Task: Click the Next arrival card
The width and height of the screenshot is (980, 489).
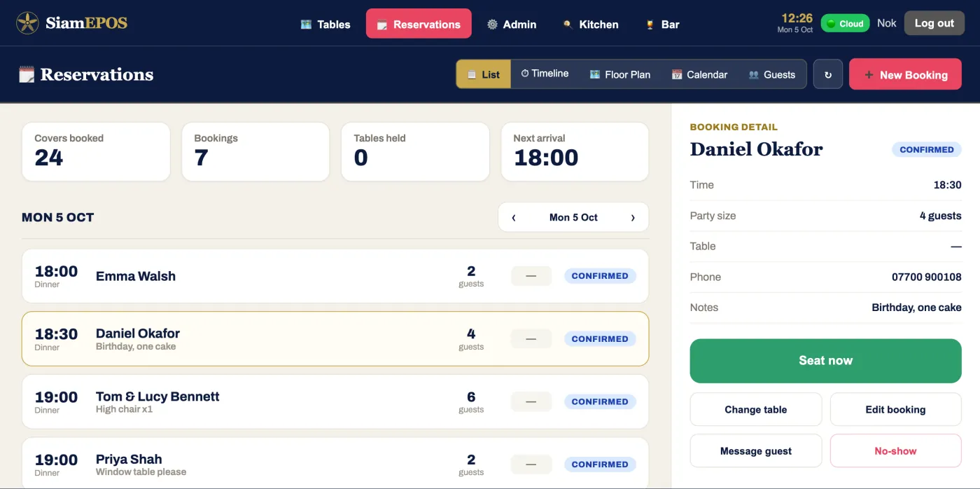Action: coord(575,152)
